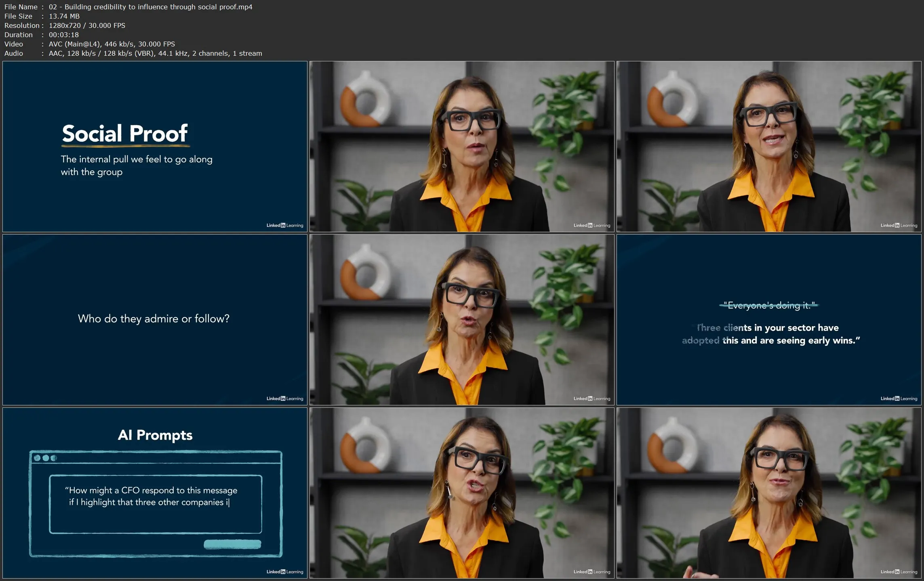Select the bottom-middle presenter frame
Image resolution: width=924 pixels, height=581 pixels.
(462, 493)
